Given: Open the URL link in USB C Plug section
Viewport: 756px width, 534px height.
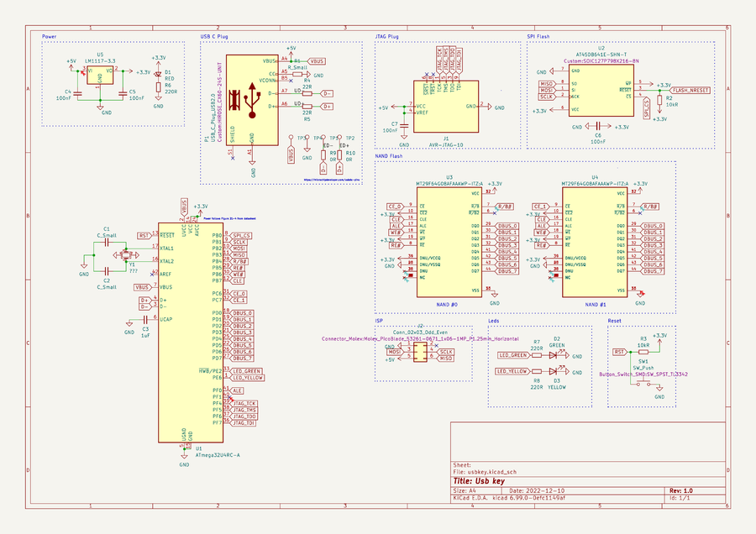Looking at the screenshot, I should tap(330, 179).
